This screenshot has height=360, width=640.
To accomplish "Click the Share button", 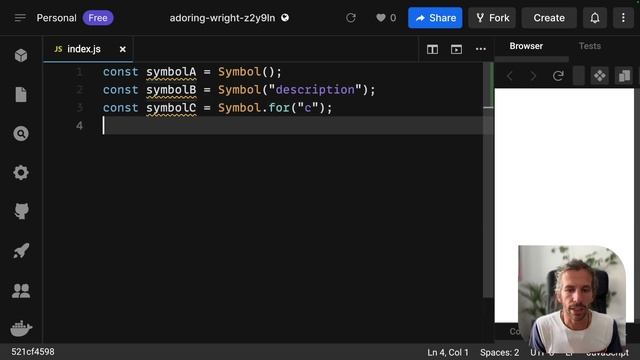I will coord(435,18).
